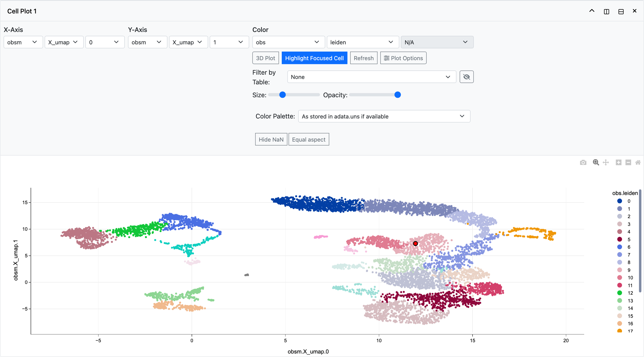
Task: Open the N/A color sub-option dropdown
Action: point(437,42)
